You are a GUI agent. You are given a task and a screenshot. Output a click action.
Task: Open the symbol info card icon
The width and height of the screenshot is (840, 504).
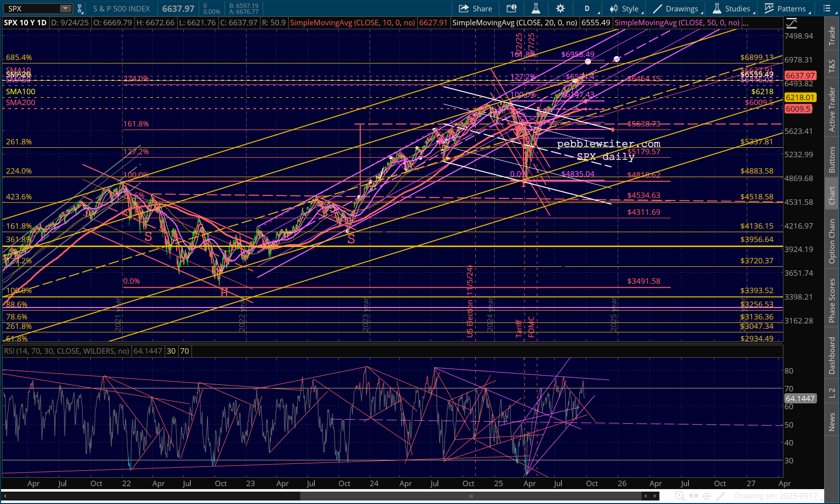pyautogui.click(x=511, y=8)
